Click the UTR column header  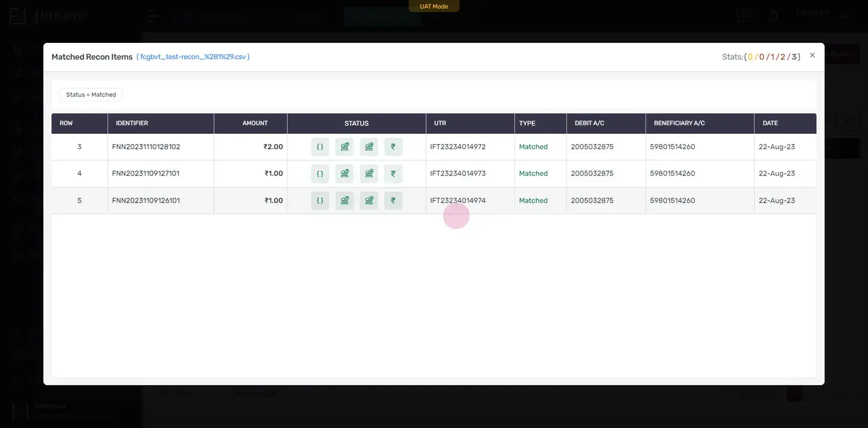470,123
